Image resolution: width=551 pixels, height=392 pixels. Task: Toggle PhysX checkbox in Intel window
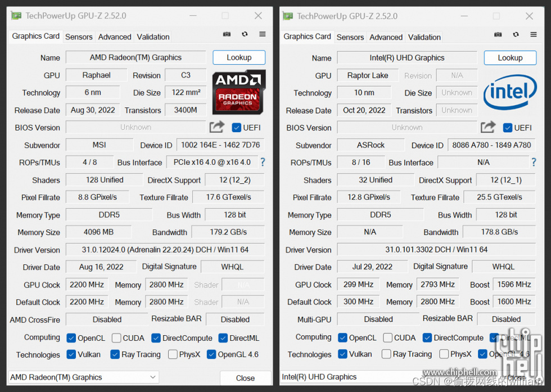tap(444, 354)
